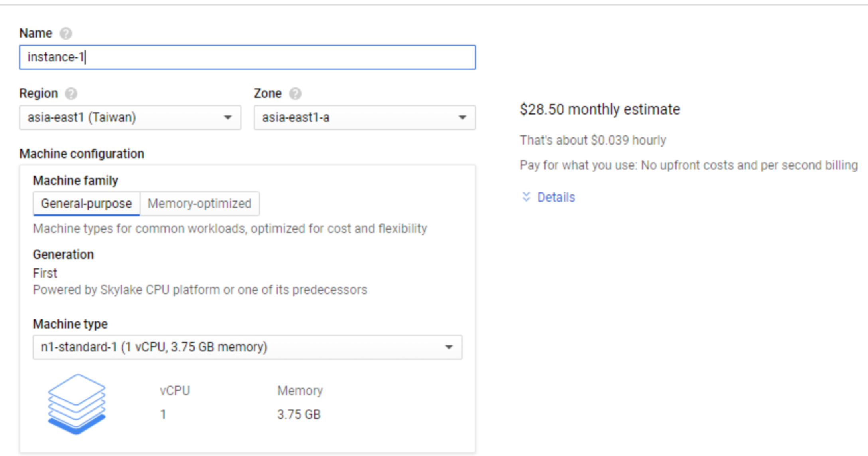Viewport: 868px width, 456px height.
Task: Click the stacked layers machine type icon
Action: coord(77,404)
